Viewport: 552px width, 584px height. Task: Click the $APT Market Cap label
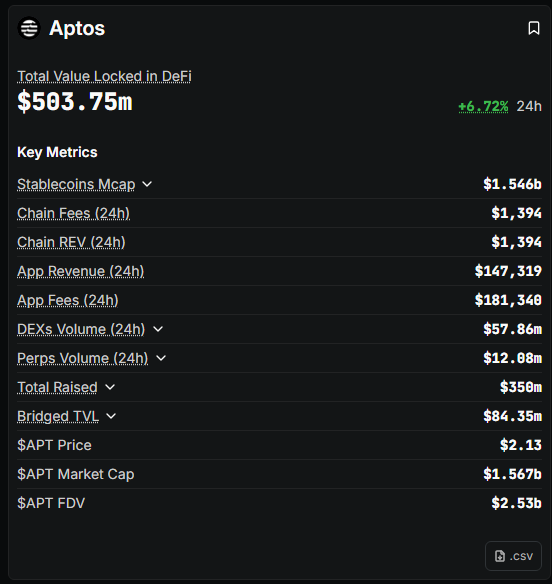[x=76, y=474]
